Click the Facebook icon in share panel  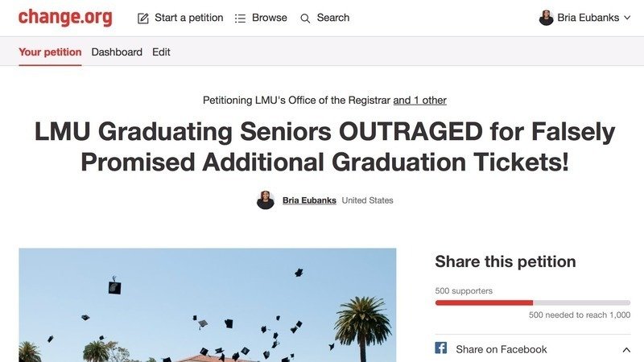point(441,348)
